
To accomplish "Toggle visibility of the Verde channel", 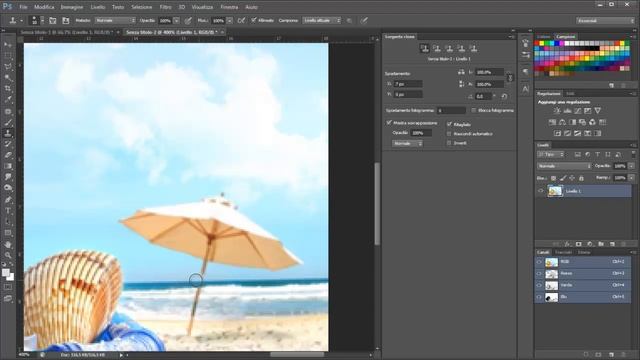I will click(539, 285).
